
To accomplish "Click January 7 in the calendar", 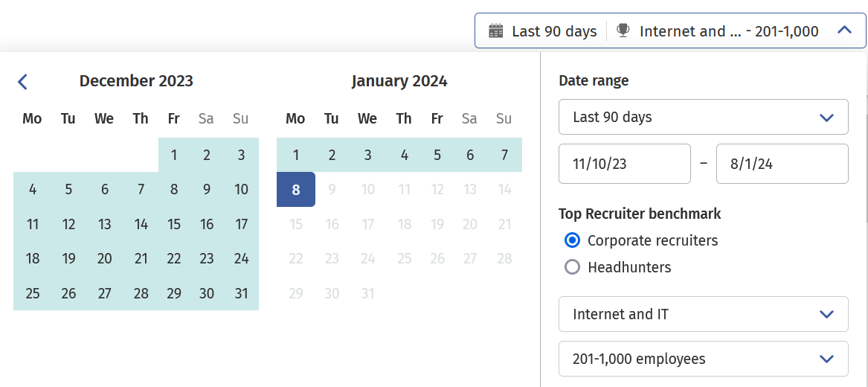I will pyautogui.click(x=504, y=156).
